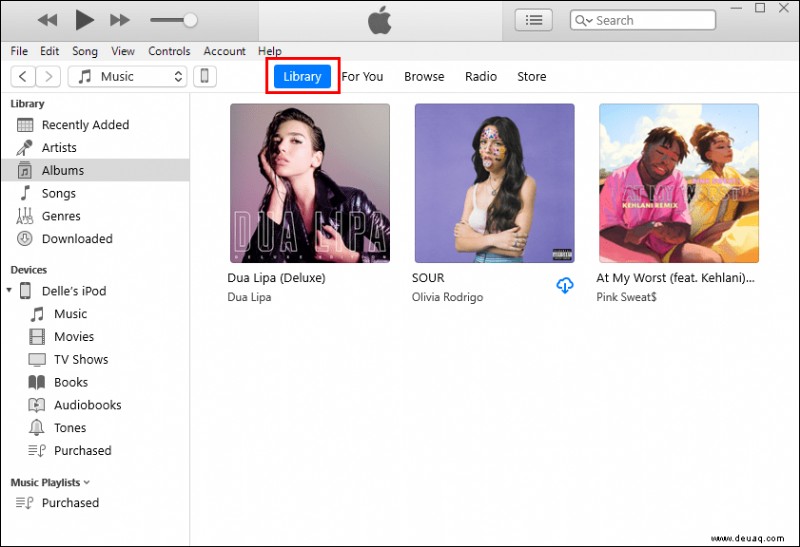Image resolution: width=800 pixels, height=547 pixels.
Task: Click the iPod Music note icon
Action: click(37, 314)
